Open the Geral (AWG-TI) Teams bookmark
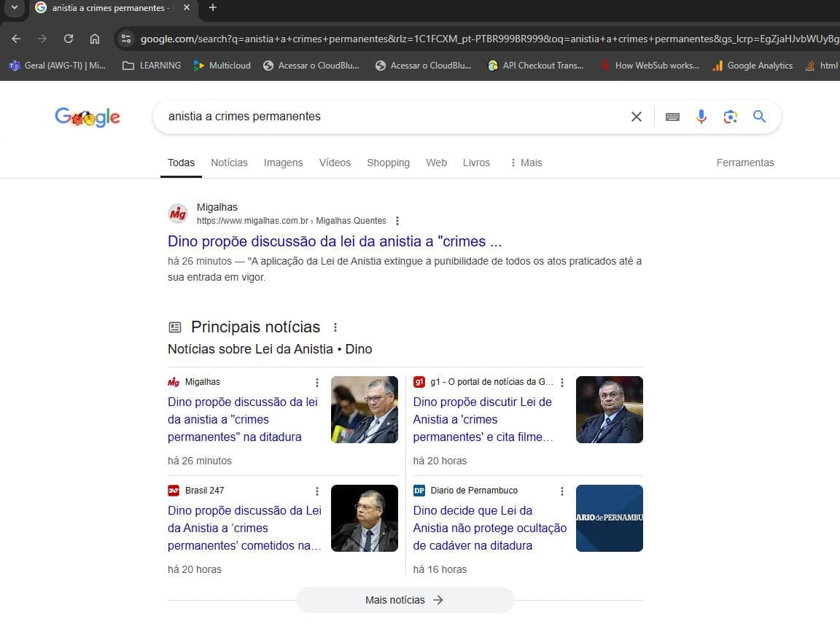This screenshot has width=840, height=632. point(58,66)
